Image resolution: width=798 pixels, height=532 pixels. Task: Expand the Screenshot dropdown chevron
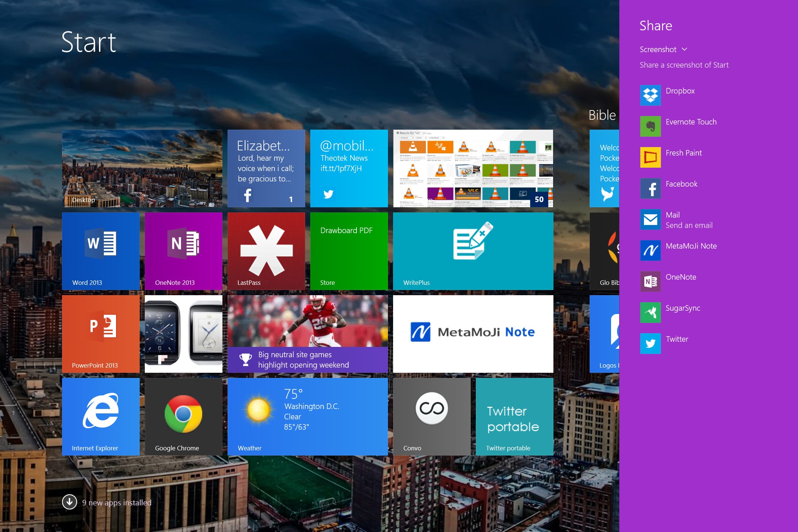click(684, 49)
